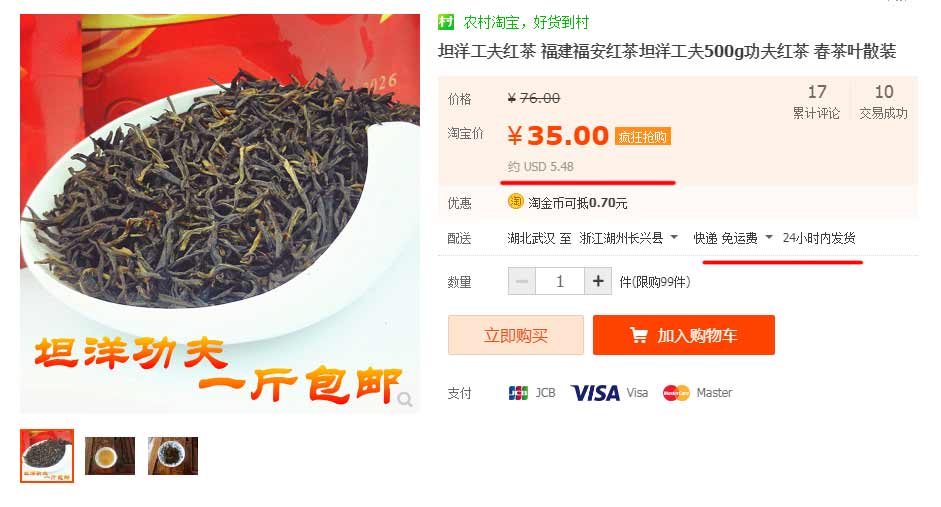
Task: View the 17 累计评论 reviews
Action: tap(816, 101)
